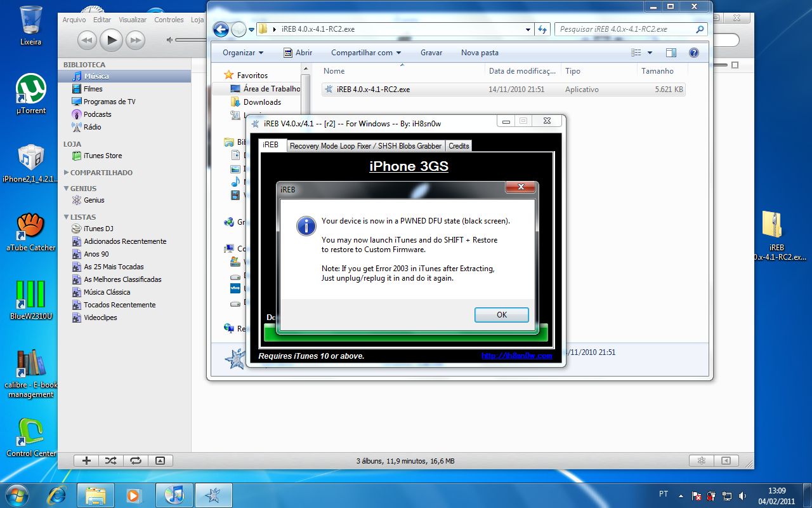Screen dimensions: 812x508
Task: Open Loja menu in iTunes
Action: [197, 20]
